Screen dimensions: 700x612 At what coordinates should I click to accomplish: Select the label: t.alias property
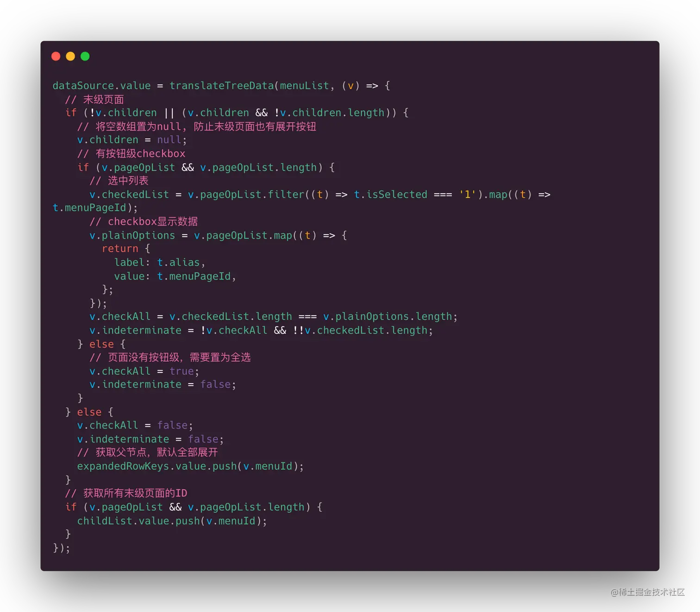point(160,262)
